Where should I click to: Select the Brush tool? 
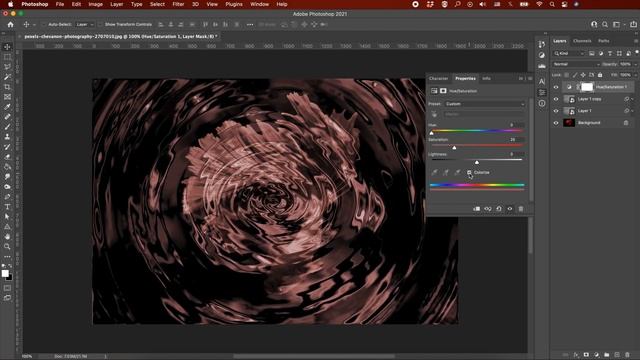tap(7, 127)
